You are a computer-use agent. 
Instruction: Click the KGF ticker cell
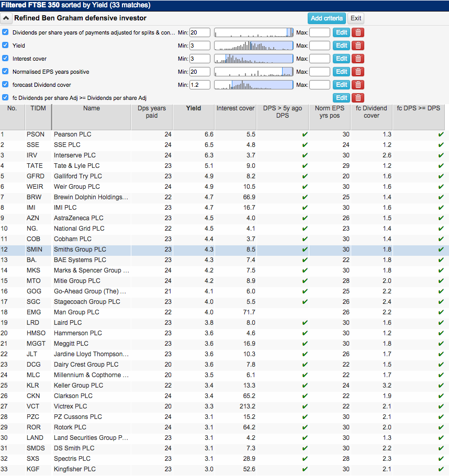[38, 469]
